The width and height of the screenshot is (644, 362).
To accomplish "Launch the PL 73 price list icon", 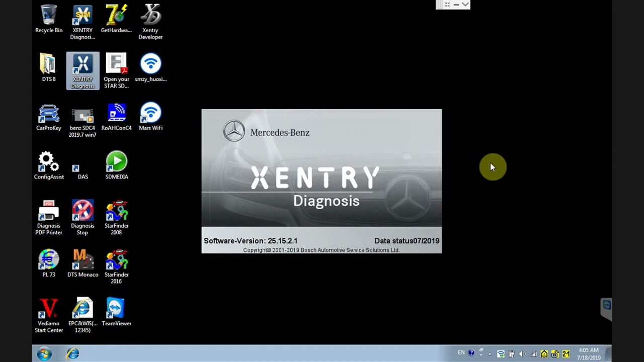I will pos(49,263).
